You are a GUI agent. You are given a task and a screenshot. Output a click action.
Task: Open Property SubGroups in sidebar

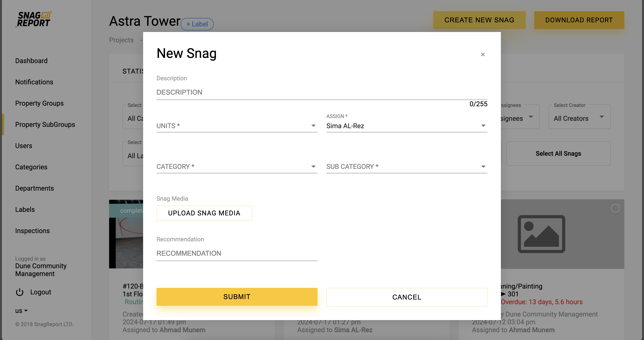click(x=45, y=125)
